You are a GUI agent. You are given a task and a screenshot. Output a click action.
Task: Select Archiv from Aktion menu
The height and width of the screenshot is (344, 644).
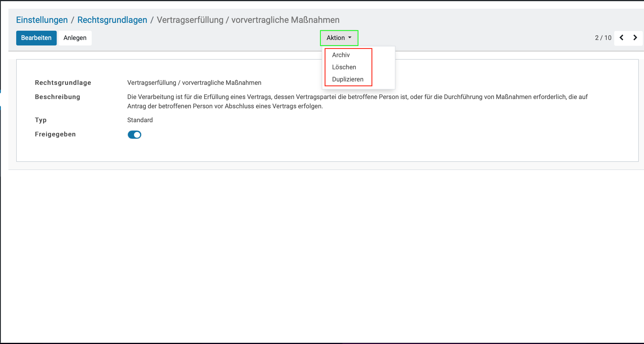coord(341,55)
